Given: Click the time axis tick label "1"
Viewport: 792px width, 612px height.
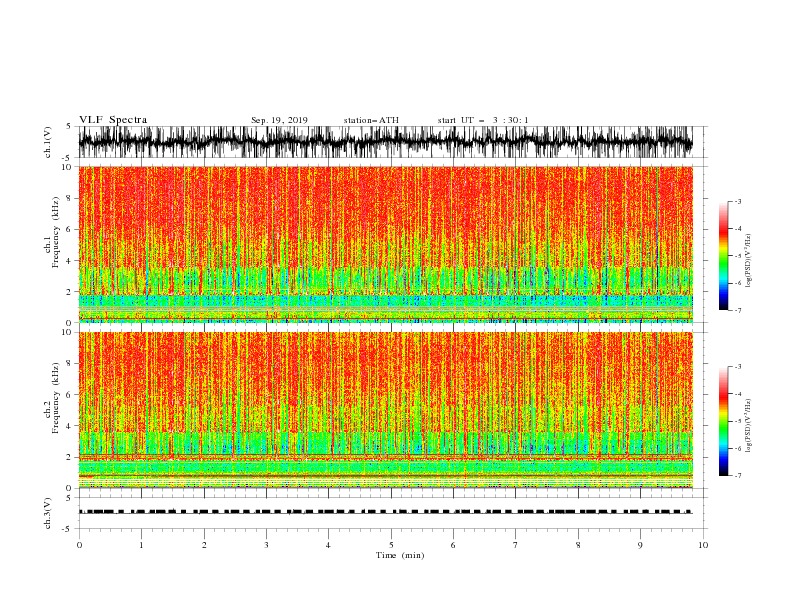Looking at the screenshot, I should (x=141, y=545).
